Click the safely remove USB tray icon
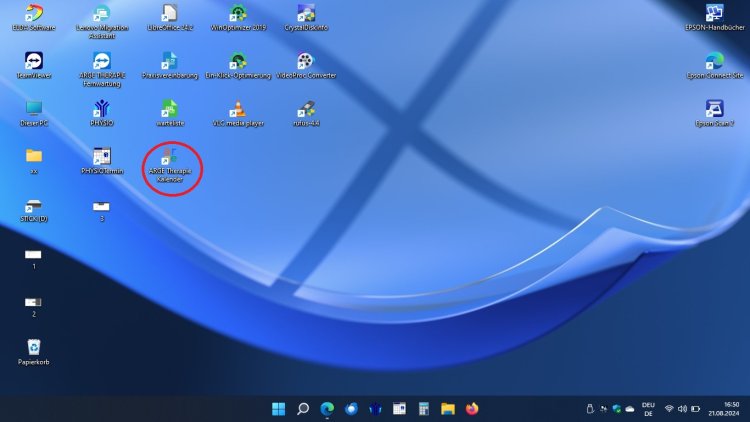 coord(590,409)
